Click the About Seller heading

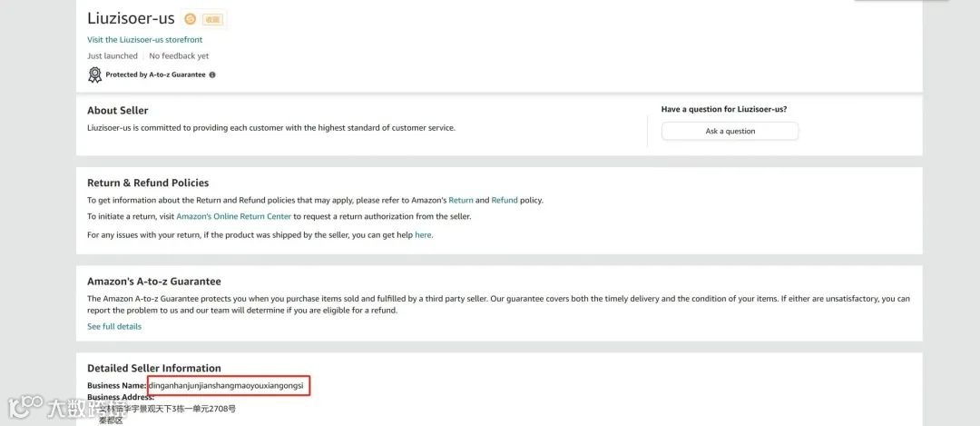117,111
